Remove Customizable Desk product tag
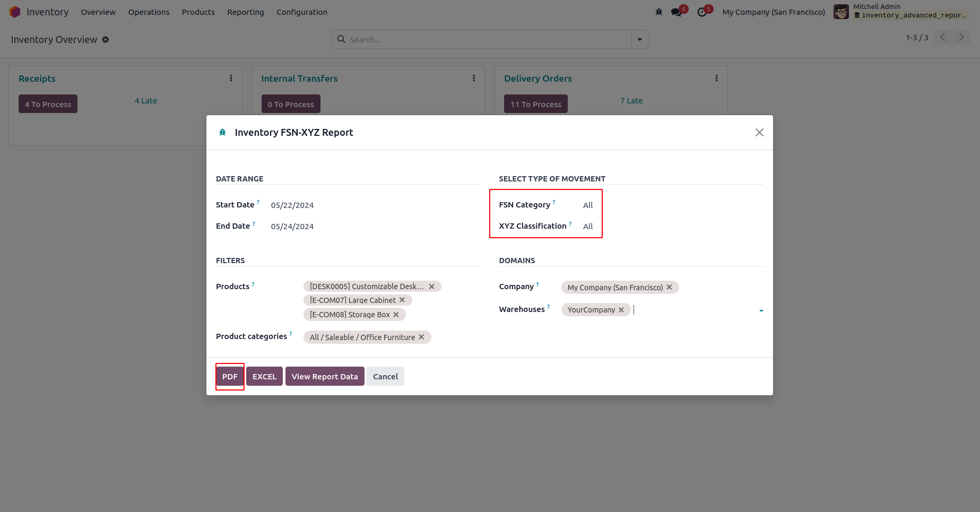 click(x=432, y=287)
